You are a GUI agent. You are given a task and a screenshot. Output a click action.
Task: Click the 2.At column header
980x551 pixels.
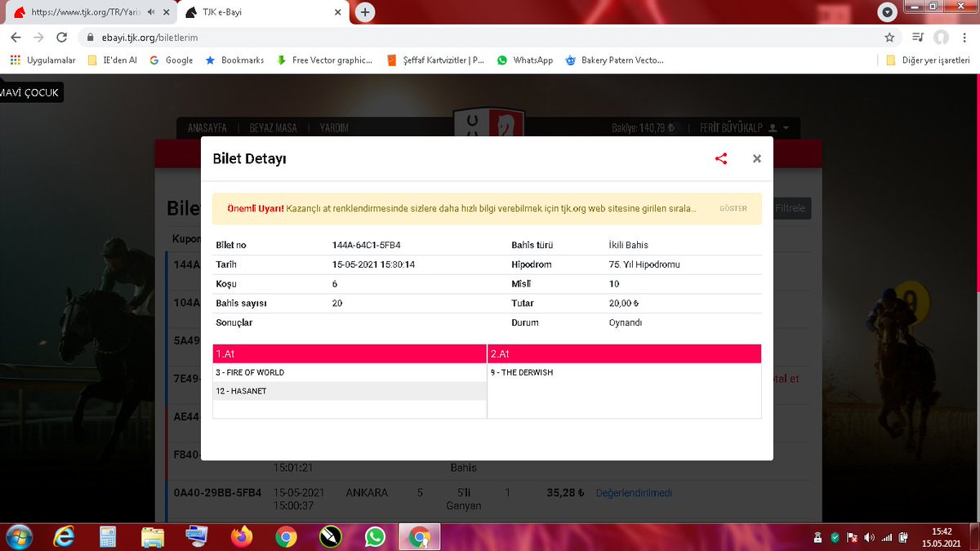click(624, 353)
